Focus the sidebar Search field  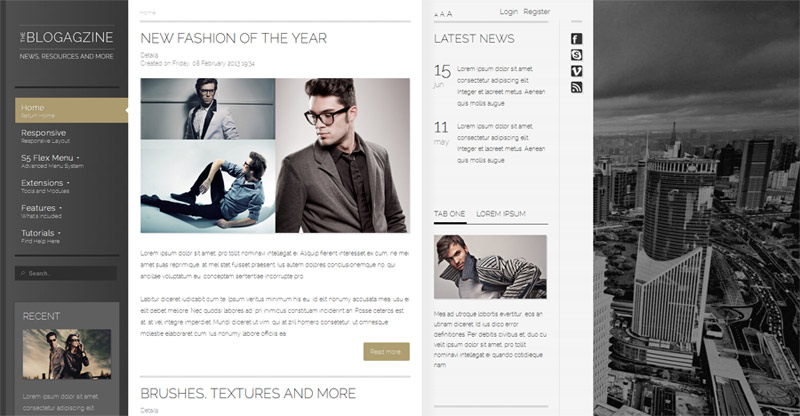coord(66,273)
